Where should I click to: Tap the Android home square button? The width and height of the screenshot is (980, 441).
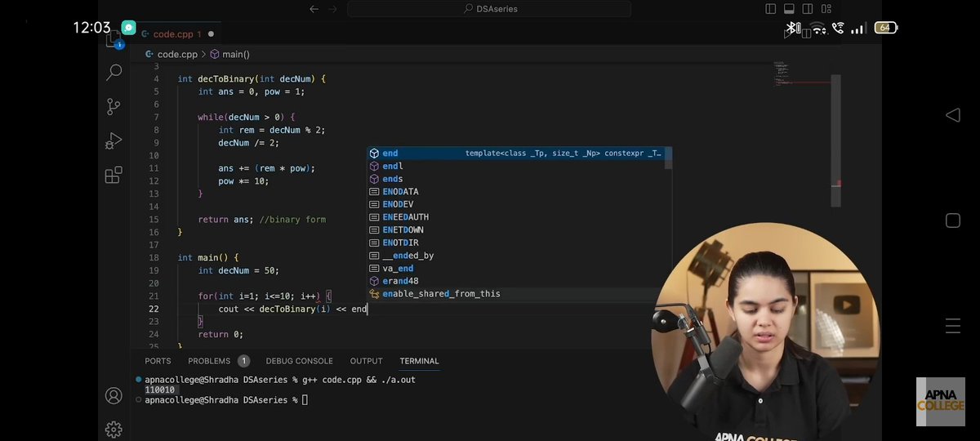[952, 220]
